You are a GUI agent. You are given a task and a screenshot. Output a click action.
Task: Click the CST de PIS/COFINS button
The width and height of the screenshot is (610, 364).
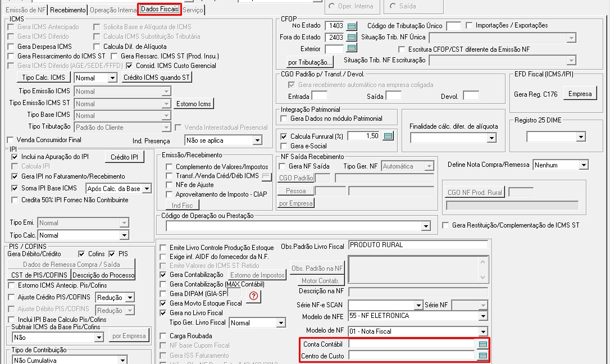click(x=39, y=275)
